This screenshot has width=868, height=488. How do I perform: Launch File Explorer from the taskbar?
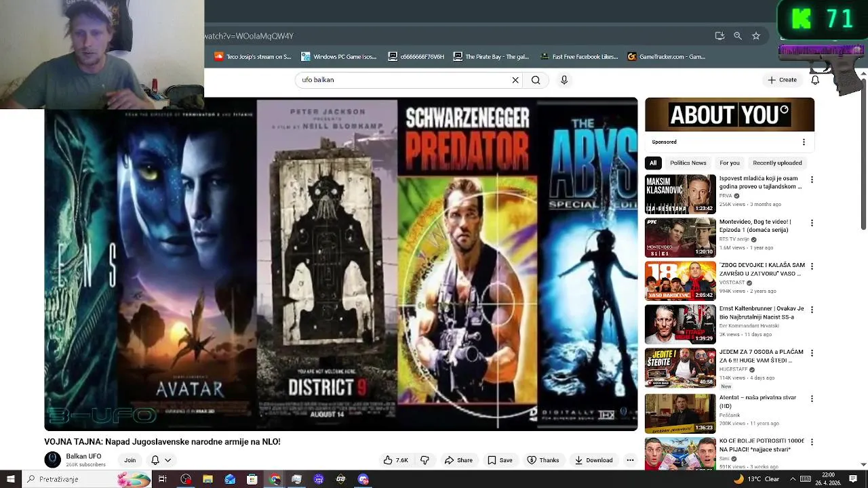[x=208, y=479]
